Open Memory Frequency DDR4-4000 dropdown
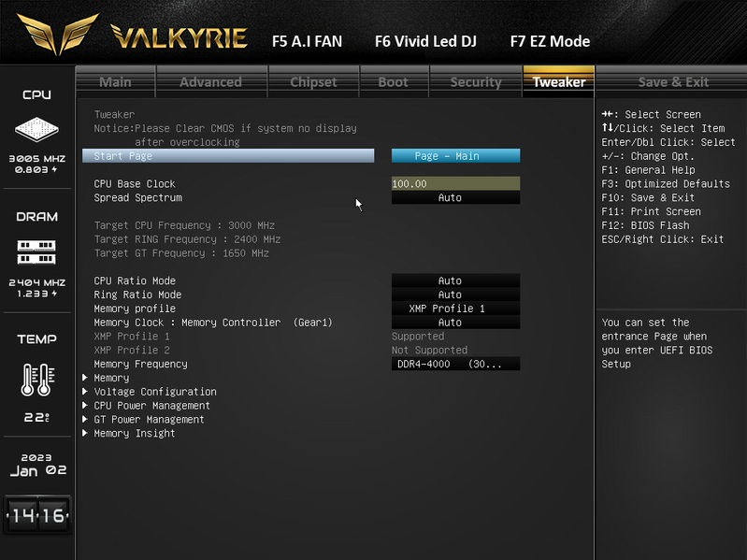 click(456, 364)
